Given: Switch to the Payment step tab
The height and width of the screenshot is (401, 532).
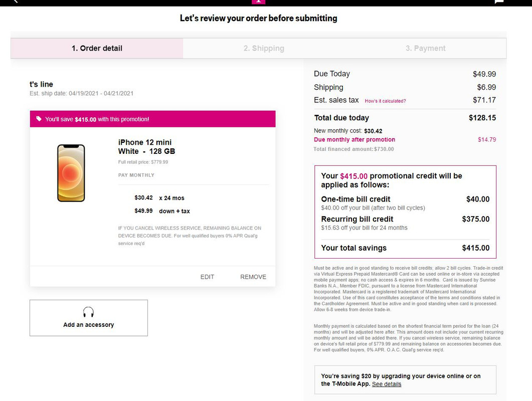Looking at the screenshot, I should point(426,48).
